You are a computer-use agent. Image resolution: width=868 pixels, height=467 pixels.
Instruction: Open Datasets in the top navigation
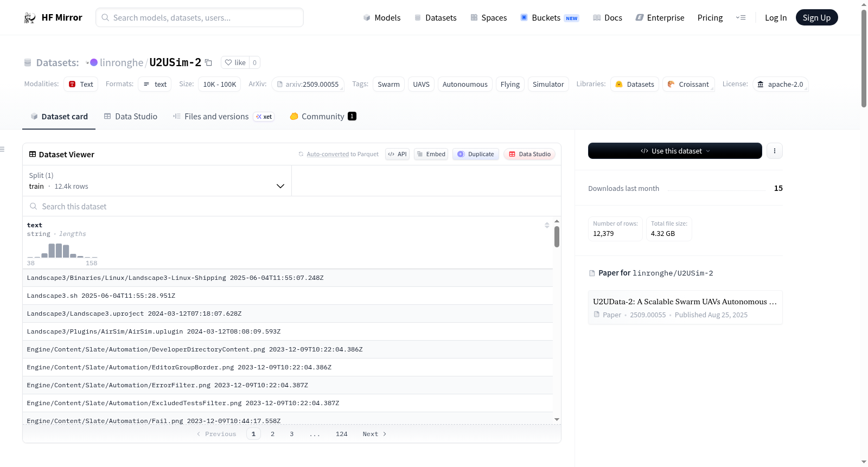(x=435, y=18)
